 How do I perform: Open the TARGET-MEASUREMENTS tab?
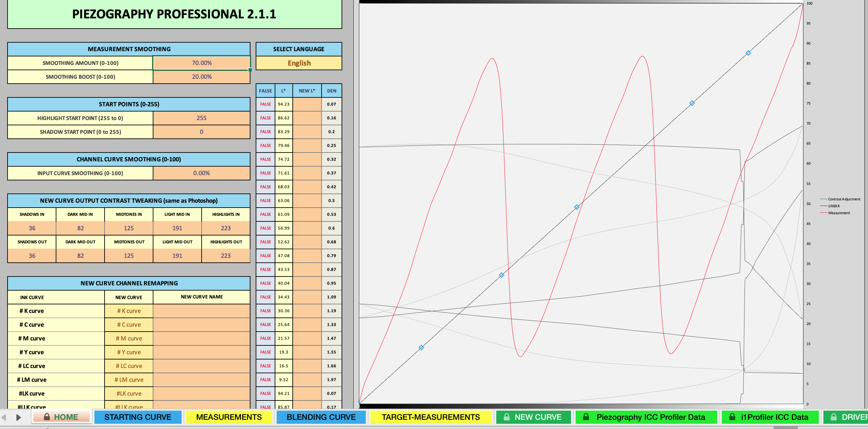point(431,417)
